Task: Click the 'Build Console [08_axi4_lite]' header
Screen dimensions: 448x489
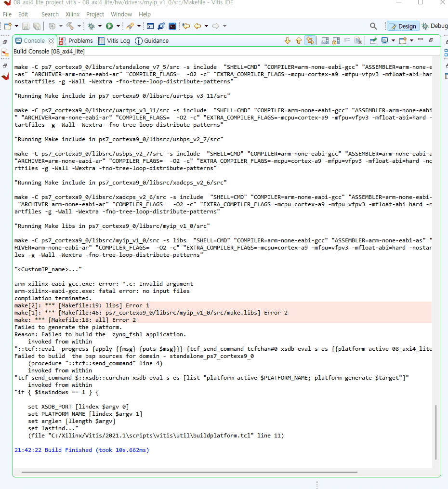Action: (49, 52)
